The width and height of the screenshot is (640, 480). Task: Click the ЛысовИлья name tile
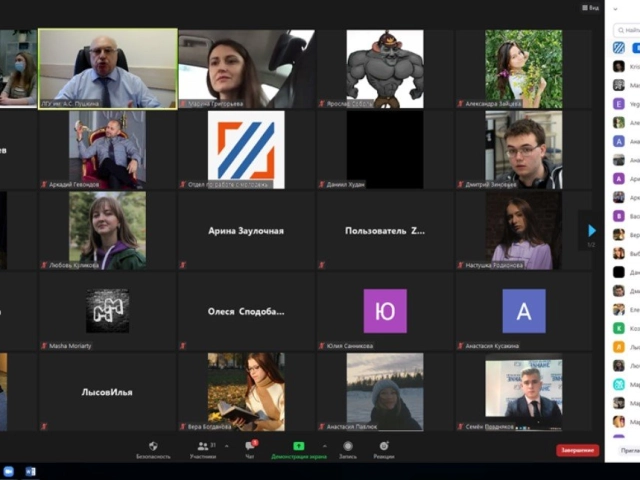click(107, 392)
